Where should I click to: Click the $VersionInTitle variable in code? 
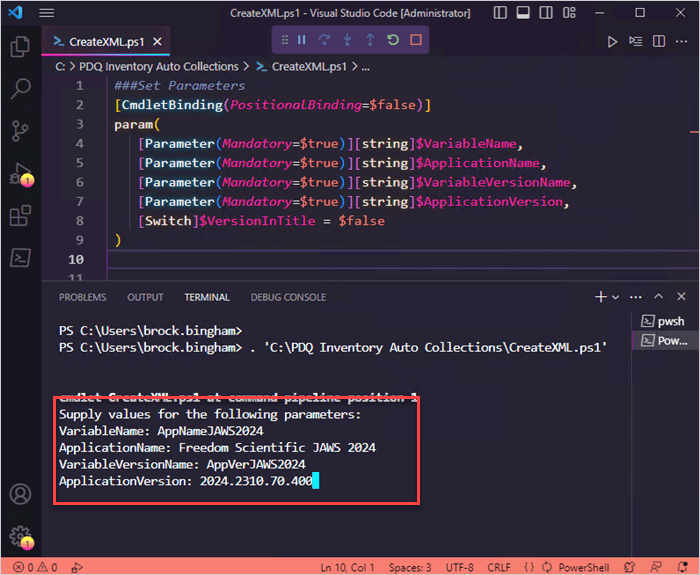point(257,221)
